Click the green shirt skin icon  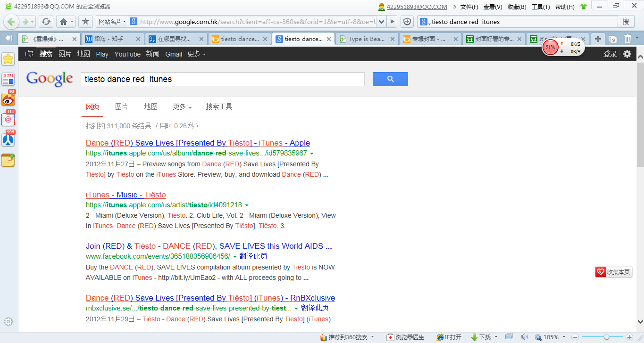point(583,7)
